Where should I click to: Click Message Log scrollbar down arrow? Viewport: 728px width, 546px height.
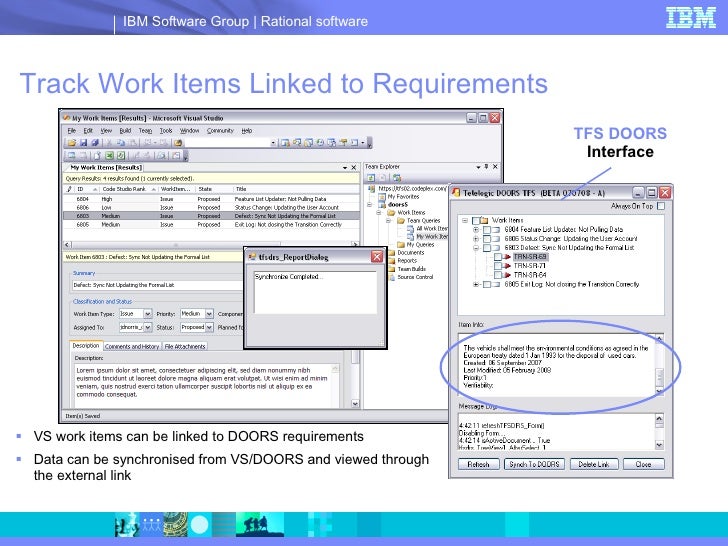659,445
